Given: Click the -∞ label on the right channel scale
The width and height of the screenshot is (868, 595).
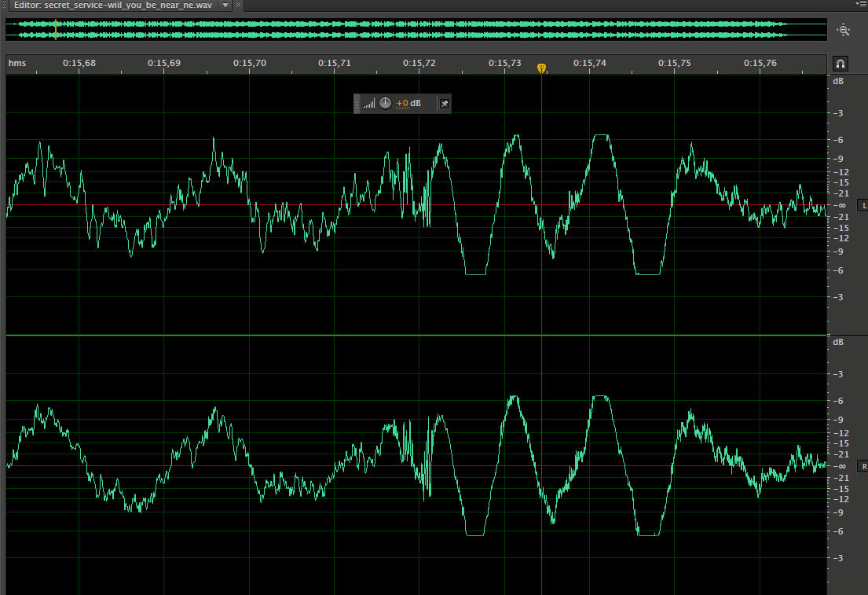Looking at the screenshot, I should 841,466.
